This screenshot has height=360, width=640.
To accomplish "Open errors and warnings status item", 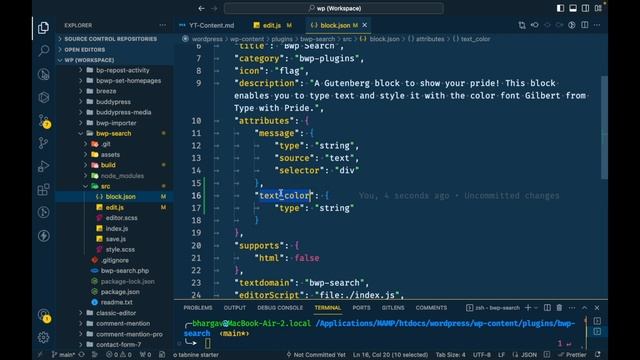I will pyautogui.click(x=119, y=355).
